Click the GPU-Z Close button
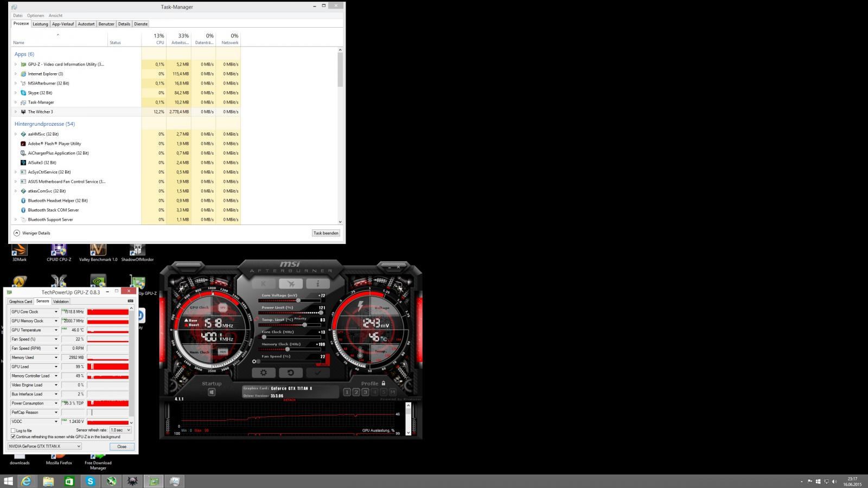The height and width of the screenshot is (488, 868). (122, 446)
